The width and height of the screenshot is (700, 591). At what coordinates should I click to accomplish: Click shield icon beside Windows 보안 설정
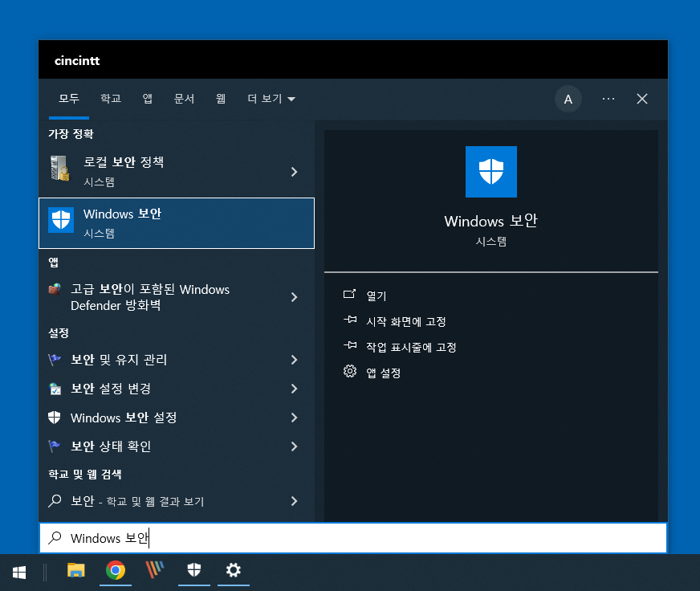[x=55, y=418]
